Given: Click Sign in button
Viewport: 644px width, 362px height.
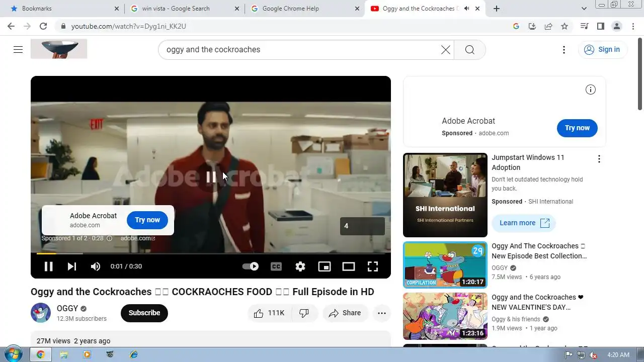Looking at the screenshot, I should (602, 49).
